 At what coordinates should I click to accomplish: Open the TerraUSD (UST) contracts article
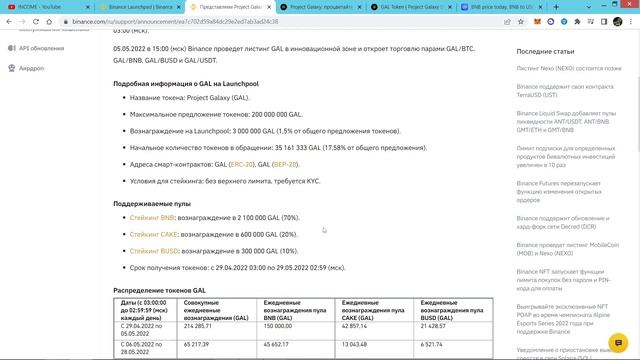coord(565,91)
